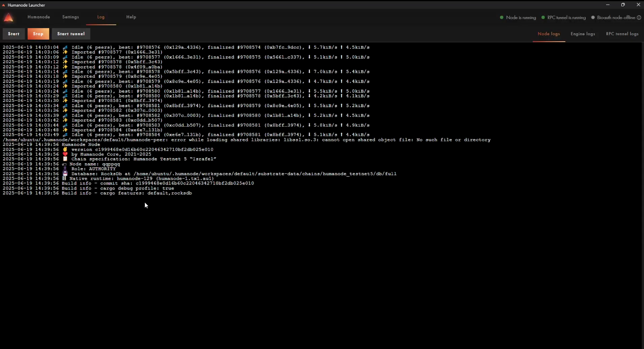Open the Humanode tab
Image resolution: width=644 pixels, height=349 pixels.
coord(39,17)
